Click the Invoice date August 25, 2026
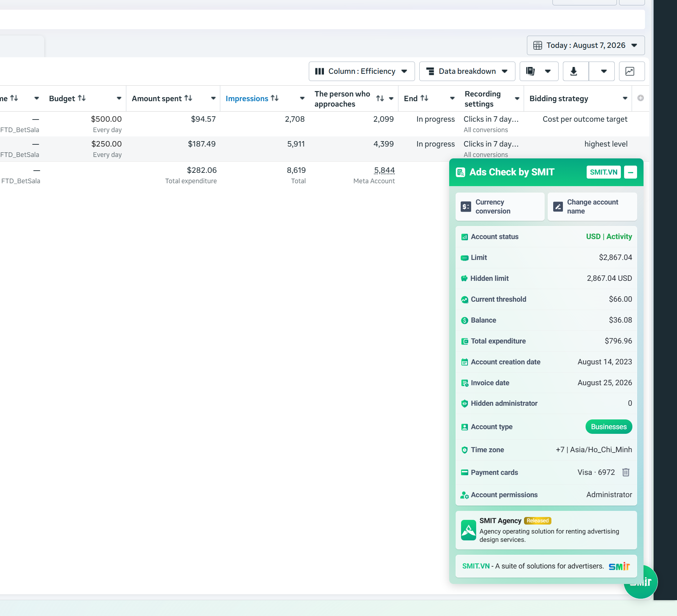Viewport: 677px width, 616px height. pyautogui.click(x=605, y=383)
